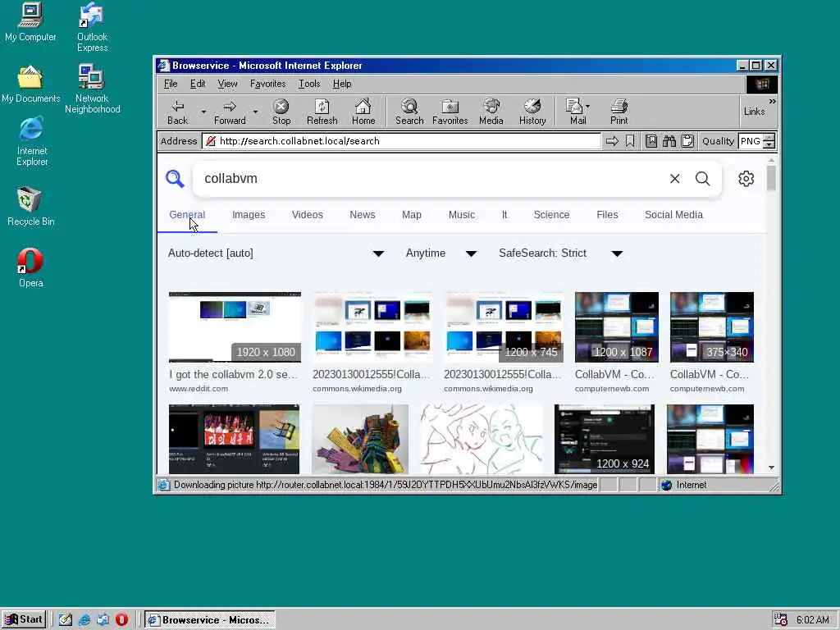Open the 375×340 CollabVM thumbnail

pyautogui.click(x=711, y=327)
